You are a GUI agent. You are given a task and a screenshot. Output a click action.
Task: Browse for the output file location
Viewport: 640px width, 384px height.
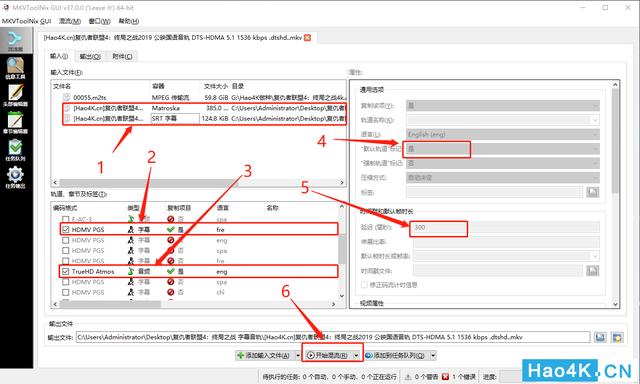pyautogui.click(x=600, y=337)
